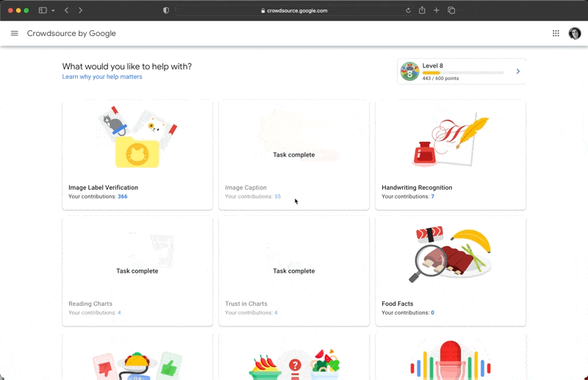588x380 pixels.
Task: Click the food and magnifier illustration
Action: point(450,254)
